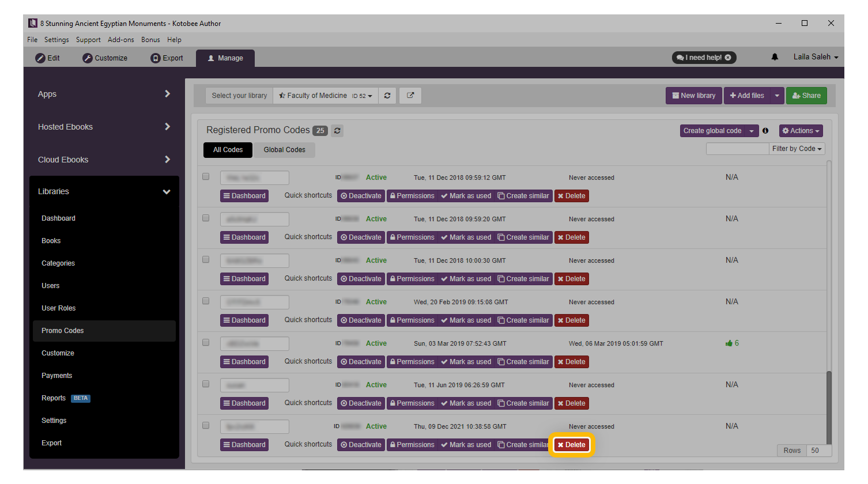Viewport: 868px width, 484px height.
Task: Deactivate the 11 Dec 2018 09:59:20 code
Action: [361, 237]
